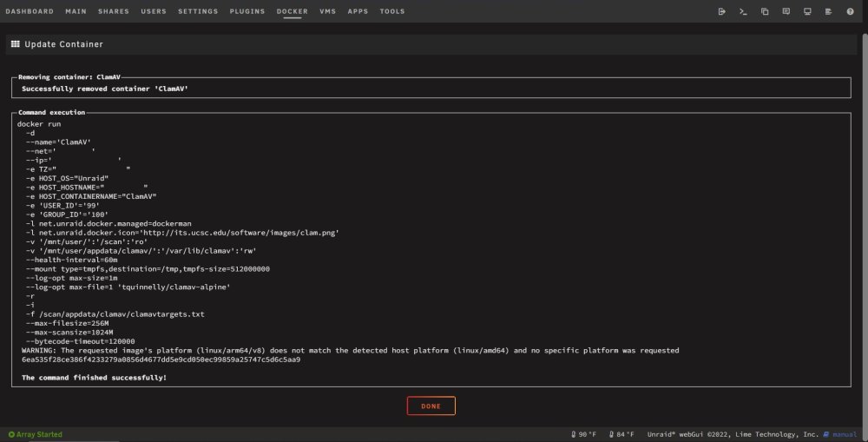Screen dimensions: 868x442
Task: Click the --health-interval=60m line
Action: point(71,260)
